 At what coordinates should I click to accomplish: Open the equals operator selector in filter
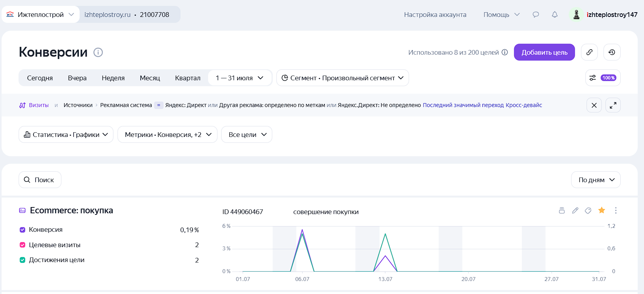click(x=158, y=105)
